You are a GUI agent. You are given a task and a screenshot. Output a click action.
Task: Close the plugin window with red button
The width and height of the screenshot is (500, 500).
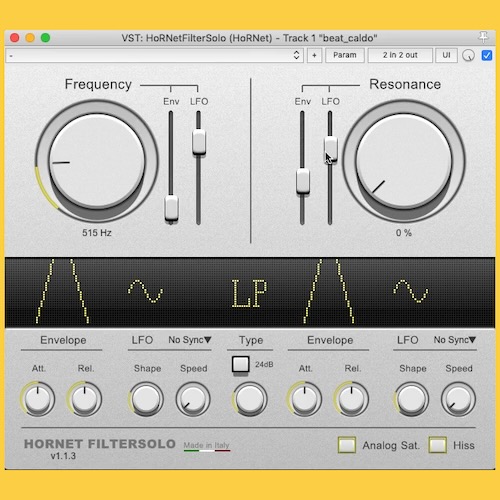point(15,38)
